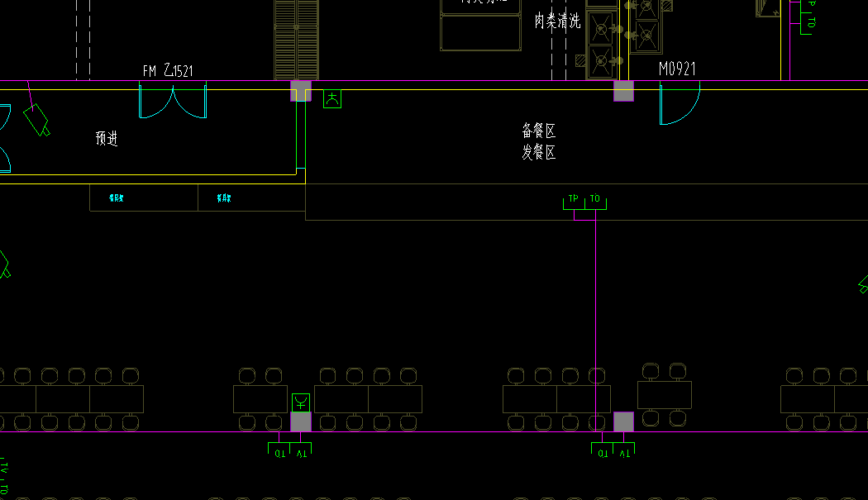This screenshot has width=868, height=500.
Task: Click the M0921 door label
Action: pyautogui.click(x=677, y=69)
